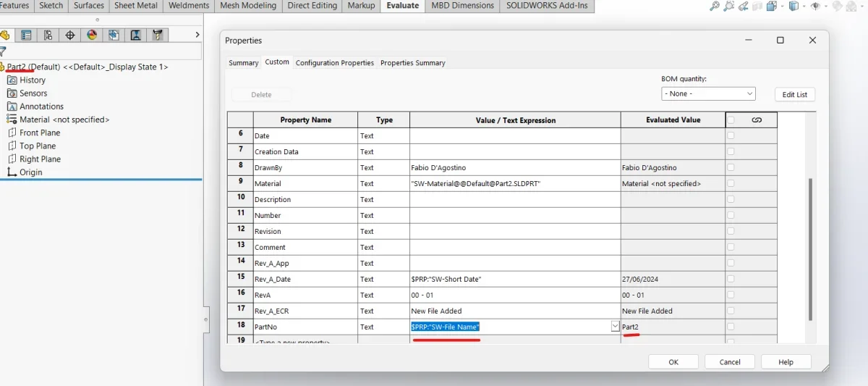Click the Hide/Show Items eye icon
The image size is (868, 386).
coord(816,6)
